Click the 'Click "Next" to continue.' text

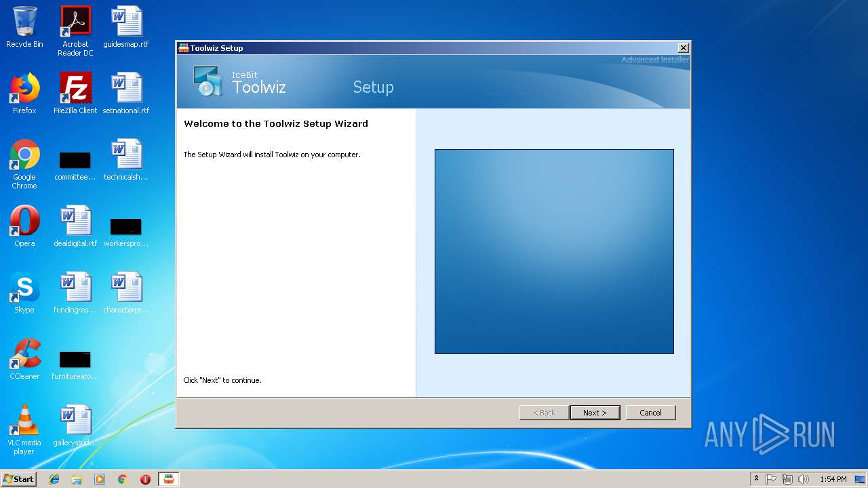click(222, 380)
